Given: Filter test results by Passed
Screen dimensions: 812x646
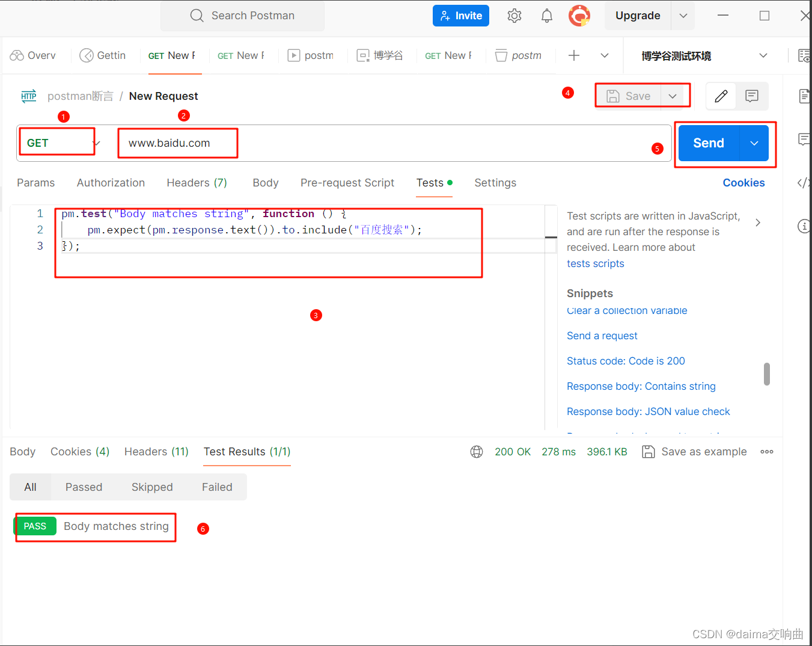Looking at the screenshot, I should (84, 487).
